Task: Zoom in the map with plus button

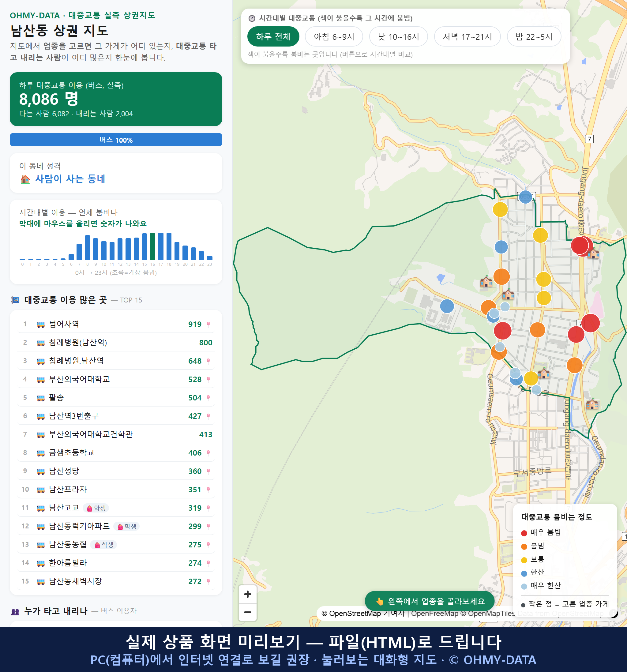Action: point(247,594)
